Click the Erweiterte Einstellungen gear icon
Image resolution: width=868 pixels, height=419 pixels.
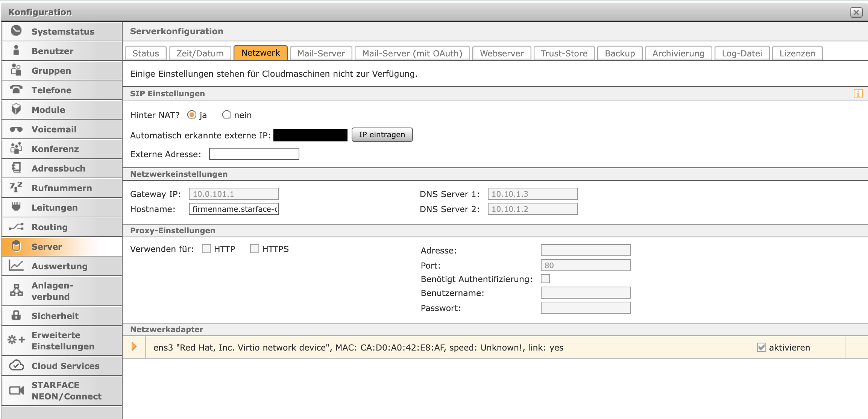[x=16, y=340]
